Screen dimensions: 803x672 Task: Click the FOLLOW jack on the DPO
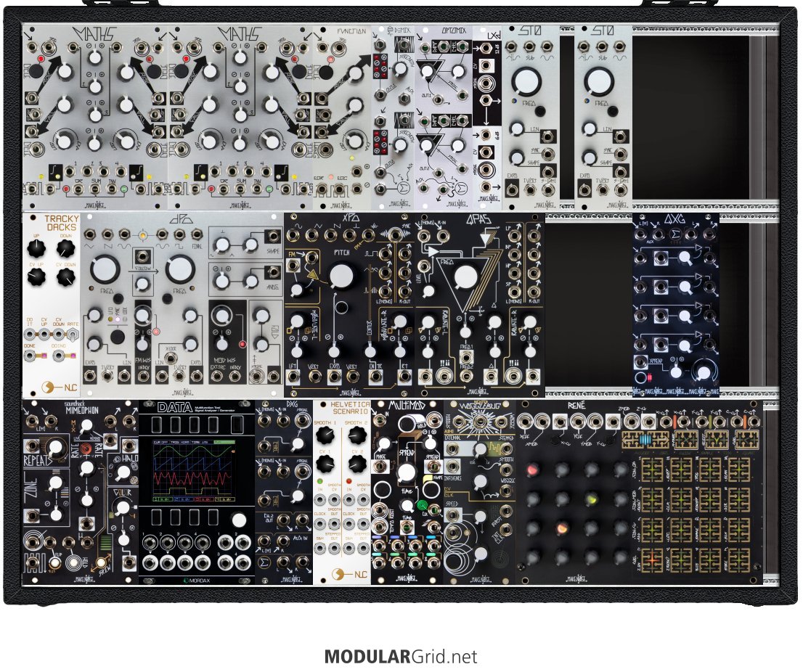tap(143, 257)
